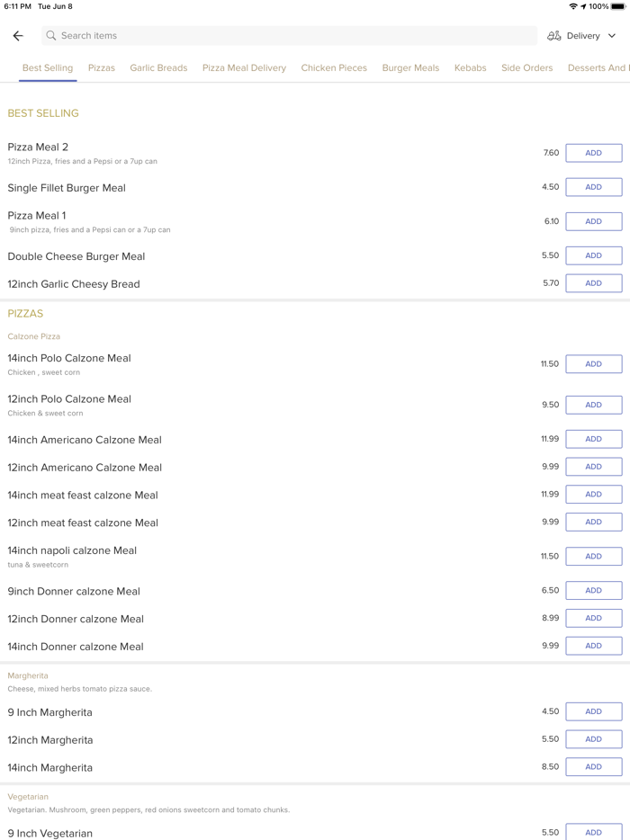Add 14inch Polo Calzone Meal
The height and width of the screenshot is (840, 630).
(593, 364)
